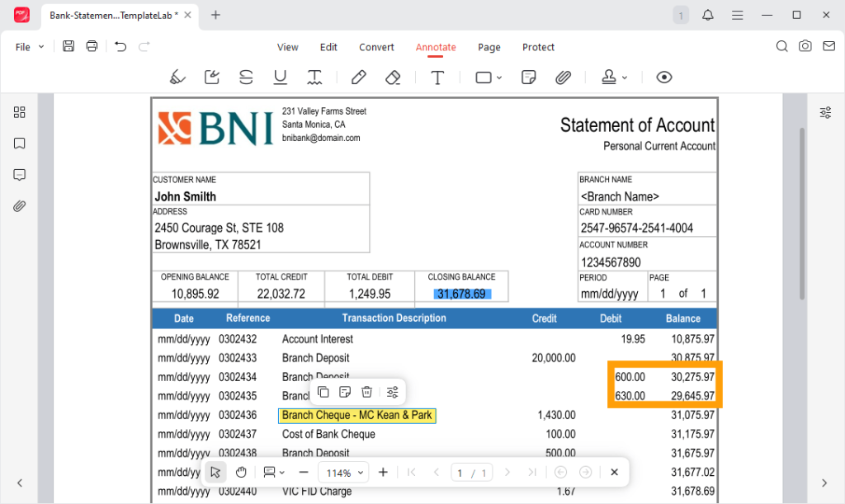Add note to the highlight
This screenshot has height=504, width=845.
[x=345, y=392]
